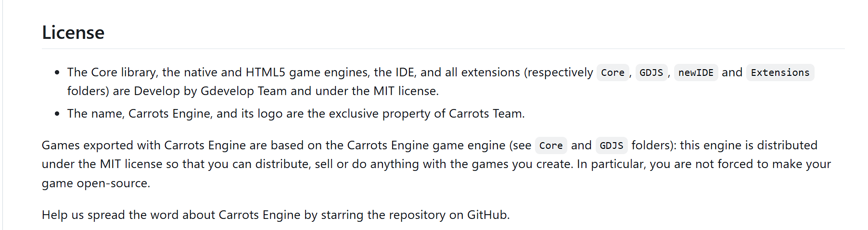This screenshot has width=868, height=230.
Task: Click the first bullet point marker
Action: coord(57,73)
